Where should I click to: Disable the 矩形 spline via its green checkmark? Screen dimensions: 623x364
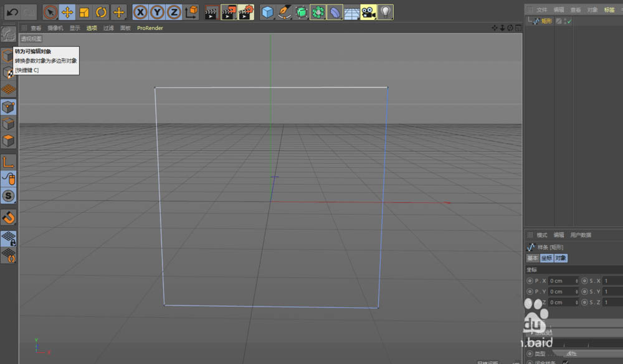(569, 21)
